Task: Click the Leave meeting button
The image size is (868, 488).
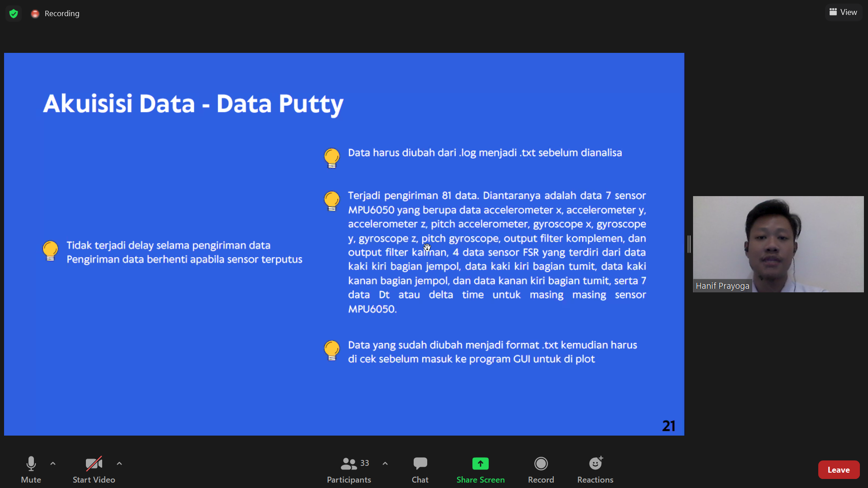Action: pos(839,470)
